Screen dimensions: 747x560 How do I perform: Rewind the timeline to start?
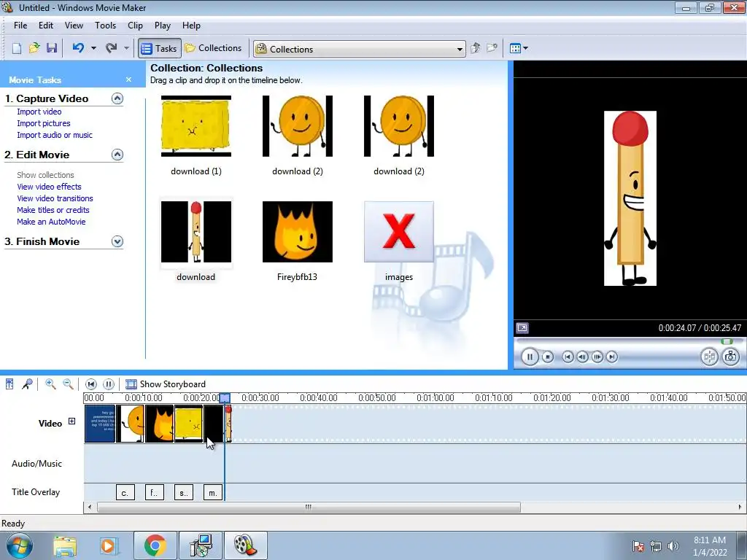91,384
